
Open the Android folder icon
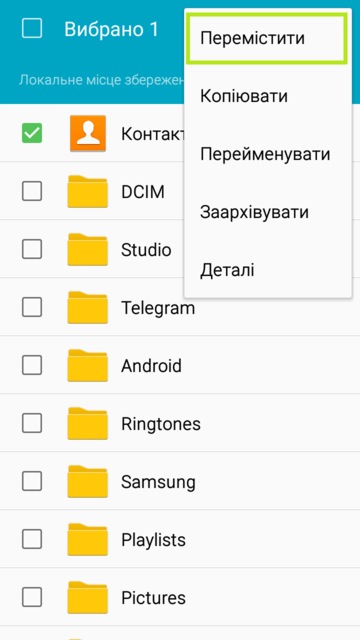point(88,365)
